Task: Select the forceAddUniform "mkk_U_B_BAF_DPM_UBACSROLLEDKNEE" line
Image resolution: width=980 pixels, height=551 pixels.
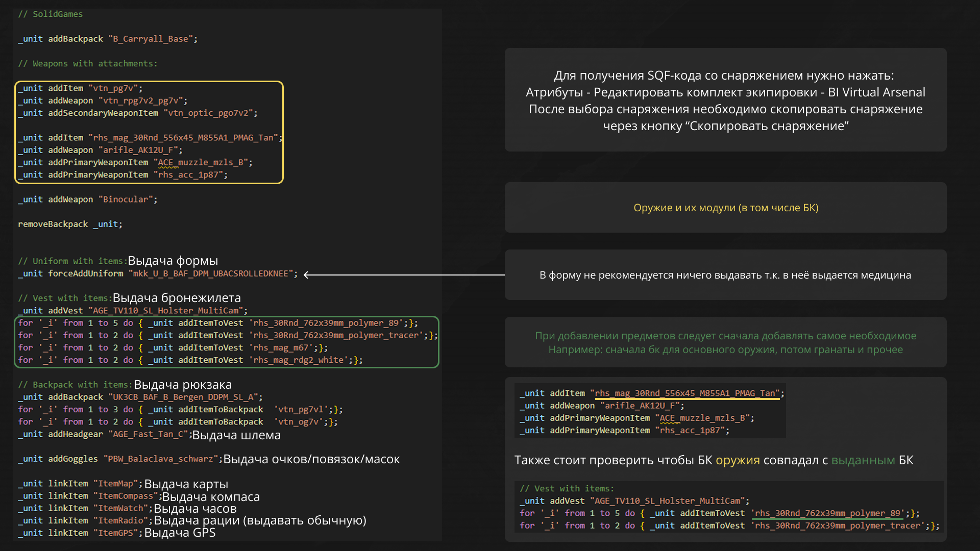Action: pos(158,273)
